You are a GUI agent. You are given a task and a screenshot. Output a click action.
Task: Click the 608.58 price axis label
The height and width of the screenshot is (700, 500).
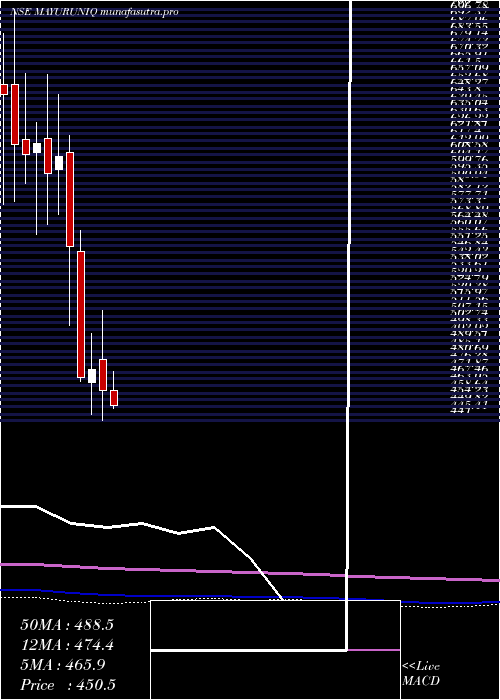[469, 146]
